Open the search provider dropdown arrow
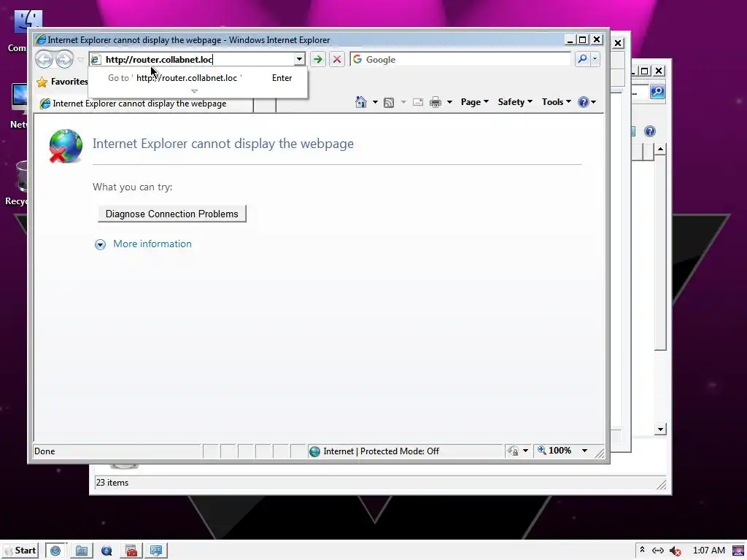Viewport: 747px width, 560px height. point(595,60)
